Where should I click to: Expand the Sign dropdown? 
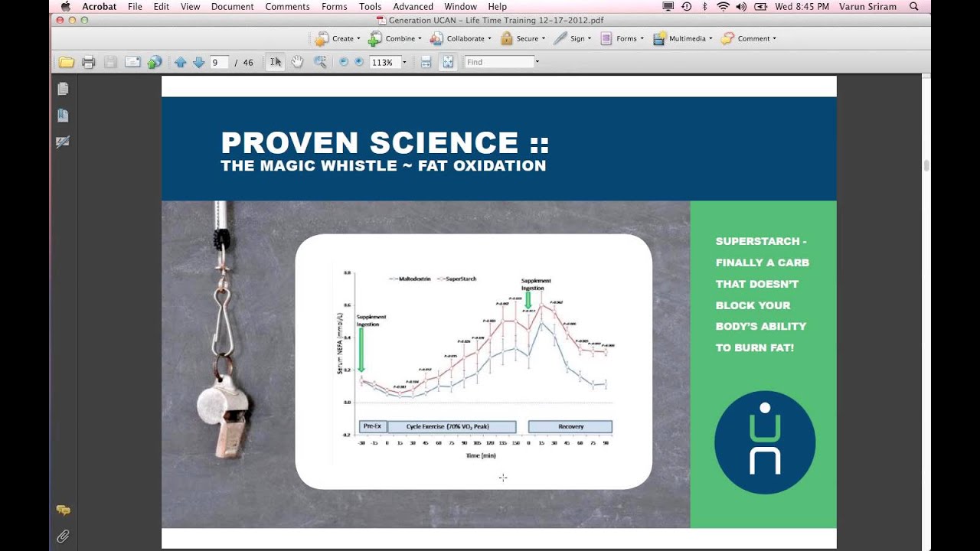572,38
